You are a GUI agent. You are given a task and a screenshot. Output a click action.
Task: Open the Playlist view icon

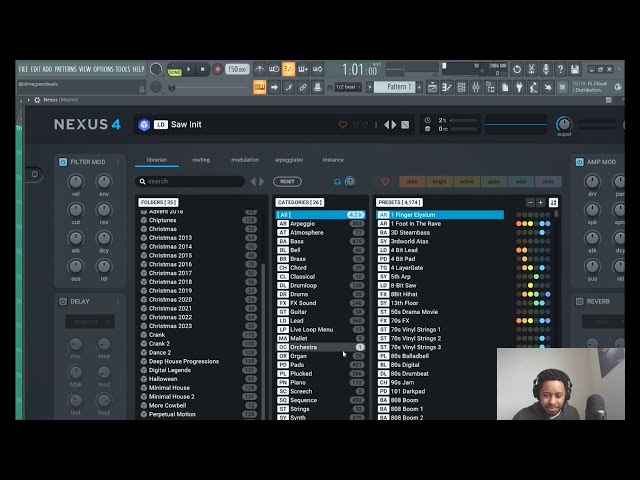point(432,87)
